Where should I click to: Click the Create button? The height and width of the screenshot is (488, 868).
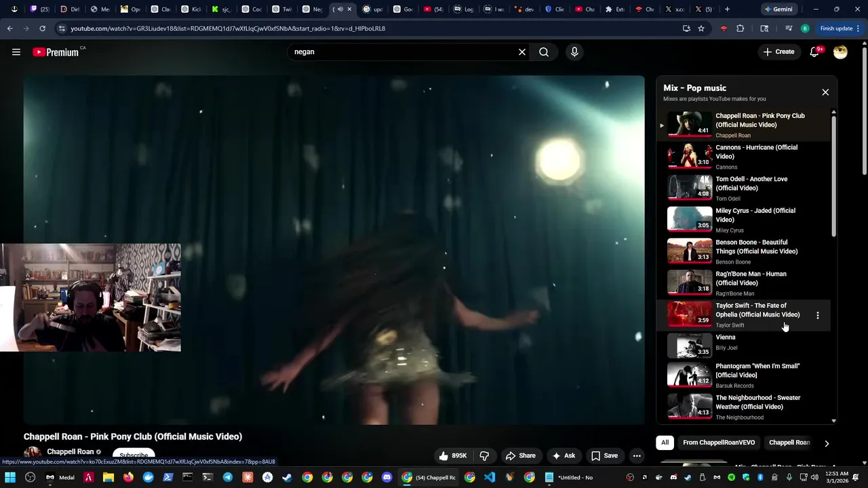[x=778, y=52]
